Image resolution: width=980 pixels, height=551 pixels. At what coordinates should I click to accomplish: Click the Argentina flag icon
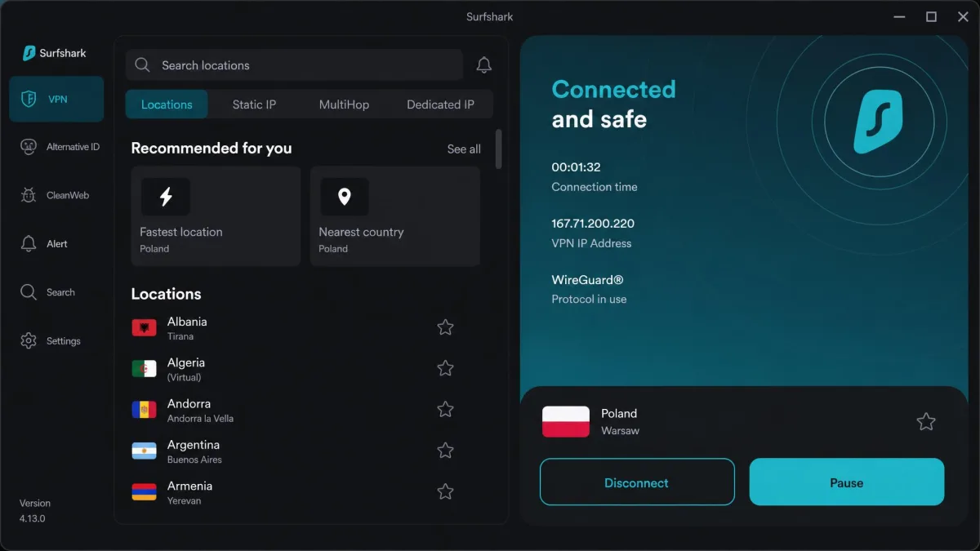(x=145, y=451)
